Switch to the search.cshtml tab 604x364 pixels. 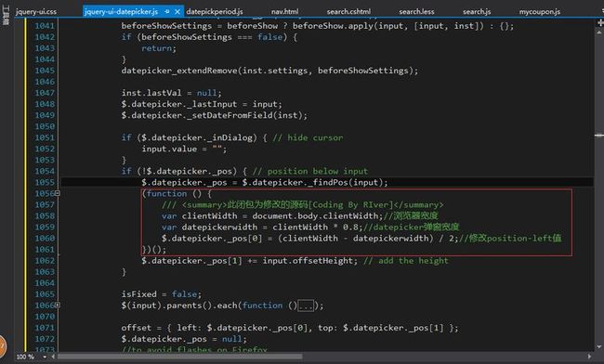tap(348, 12)
